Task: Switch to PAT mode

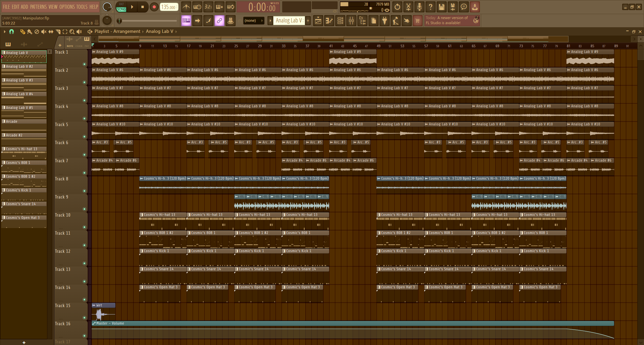Action: (121, 4)
